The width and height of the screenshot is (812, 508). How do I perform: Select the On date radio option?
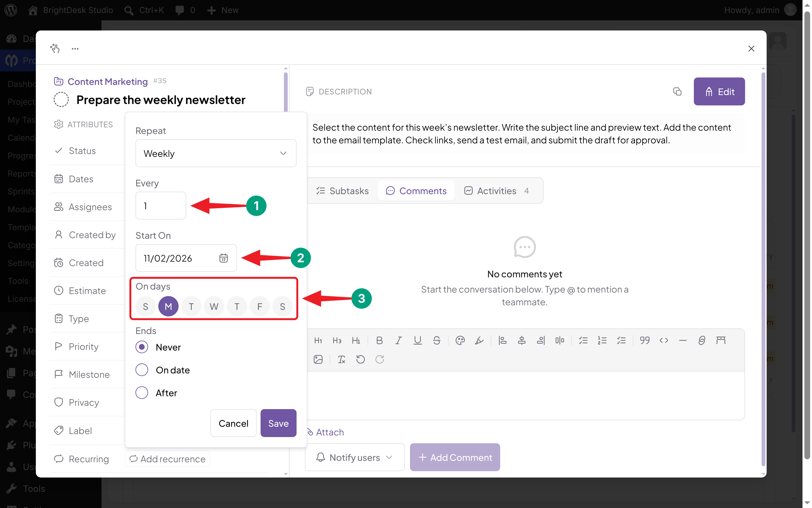click(142, 370)
